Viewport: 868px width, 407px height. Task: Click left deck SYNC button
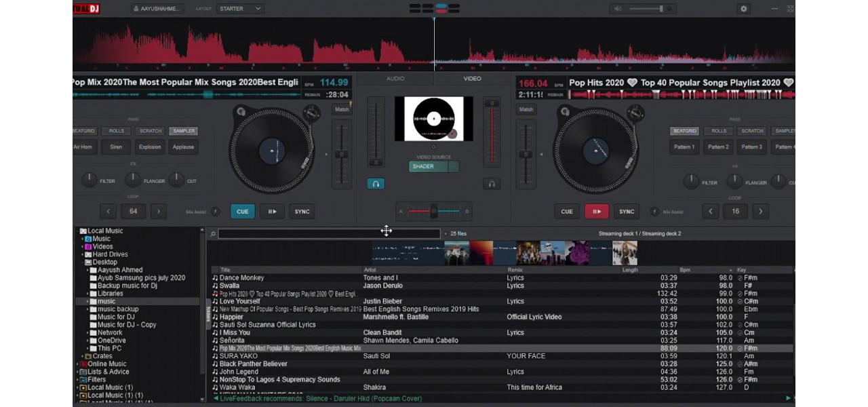(302, 212)
